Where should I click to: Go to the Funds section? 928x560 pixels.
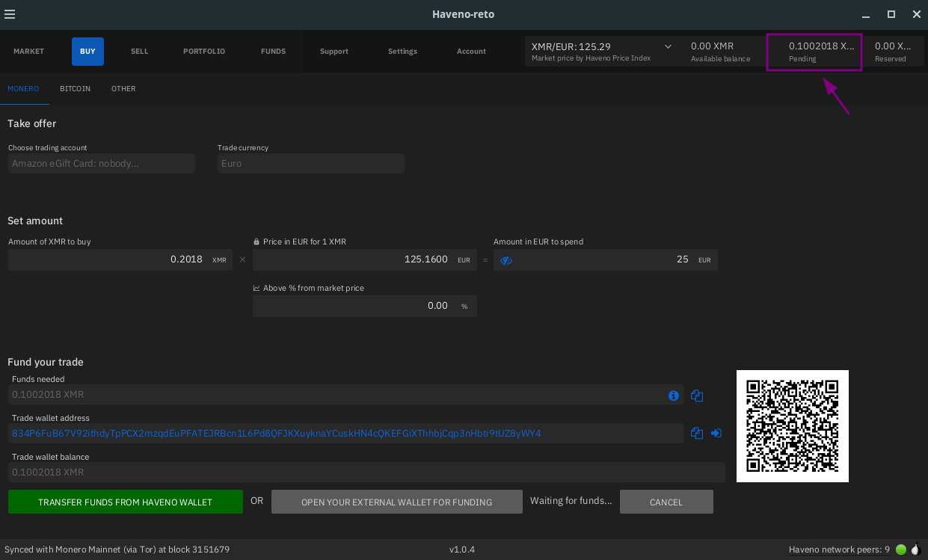[273, 52]
